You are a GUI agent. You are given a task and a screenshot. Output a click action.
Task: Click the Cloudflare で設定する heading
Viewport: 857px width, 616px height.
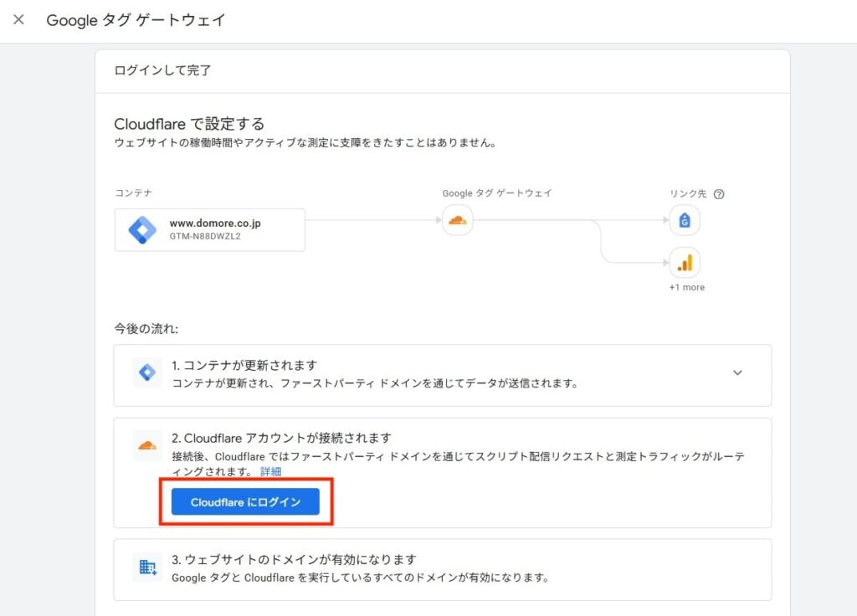189,124
